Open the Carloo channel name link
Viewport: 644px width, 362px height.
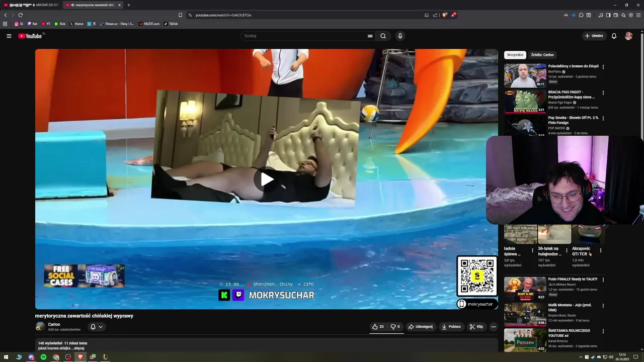pos(54,324)
